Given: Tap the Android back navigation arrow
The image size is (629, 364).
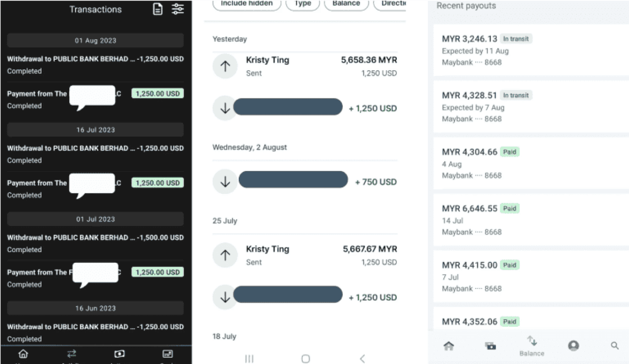Looking at the screenshot, I should (362, 358).
